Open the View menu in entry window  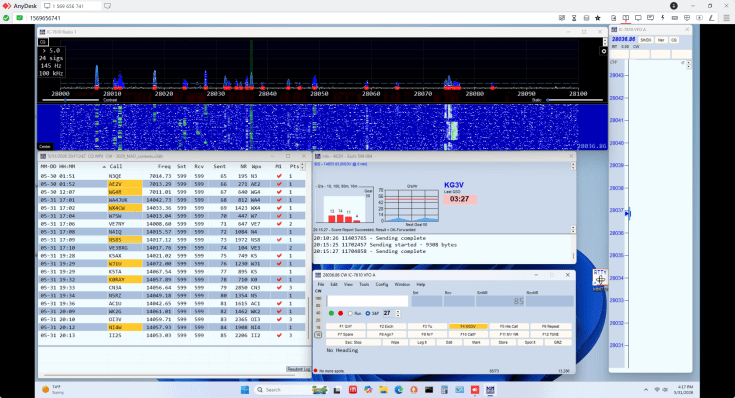348,284
